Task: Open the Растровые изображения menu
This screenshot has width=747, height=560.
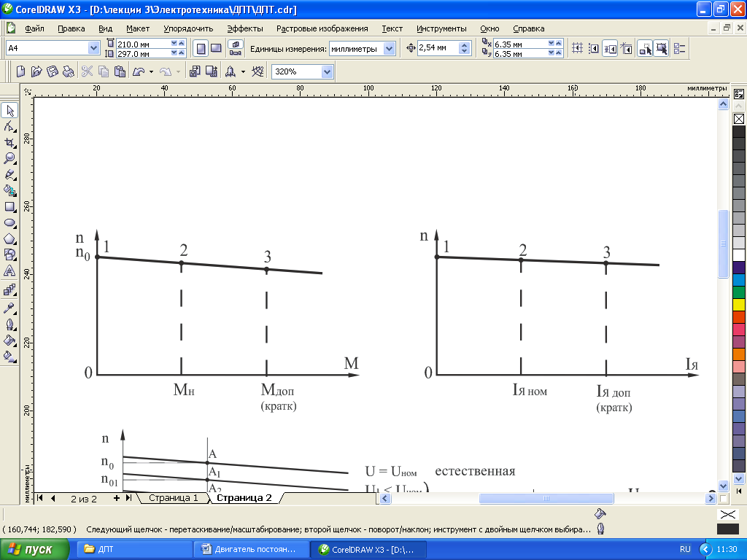Action: 322,28
